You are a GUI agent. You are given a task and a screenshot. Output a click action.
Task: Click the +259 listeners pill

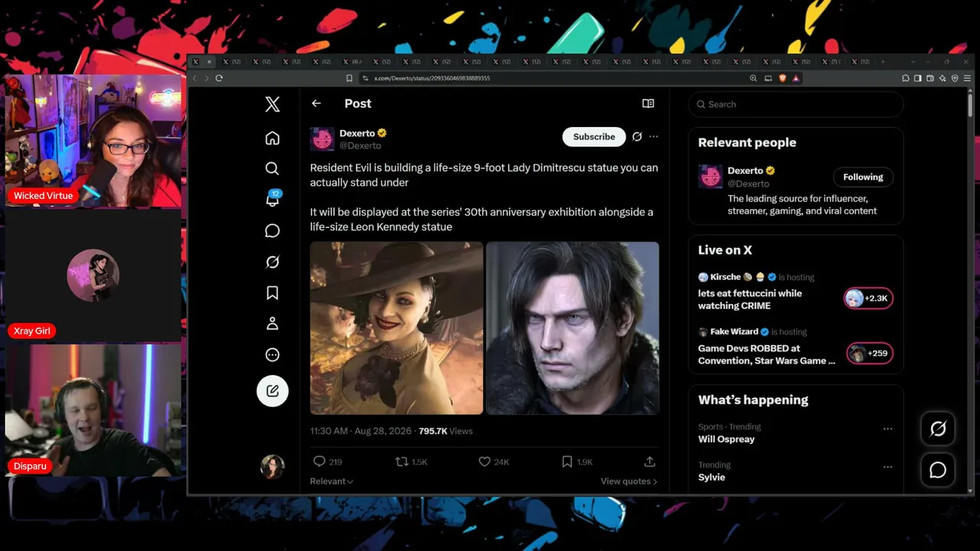coord(870,354)
